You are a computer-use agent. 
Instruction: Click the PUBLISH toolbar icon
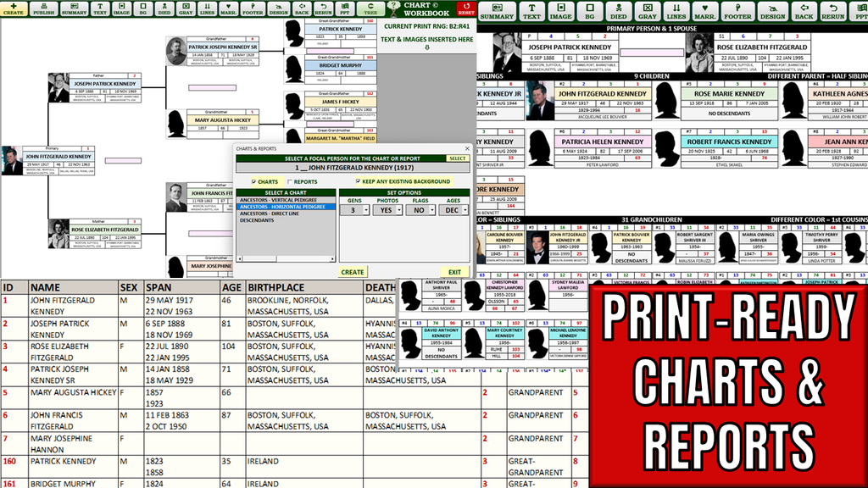point(44,8)
